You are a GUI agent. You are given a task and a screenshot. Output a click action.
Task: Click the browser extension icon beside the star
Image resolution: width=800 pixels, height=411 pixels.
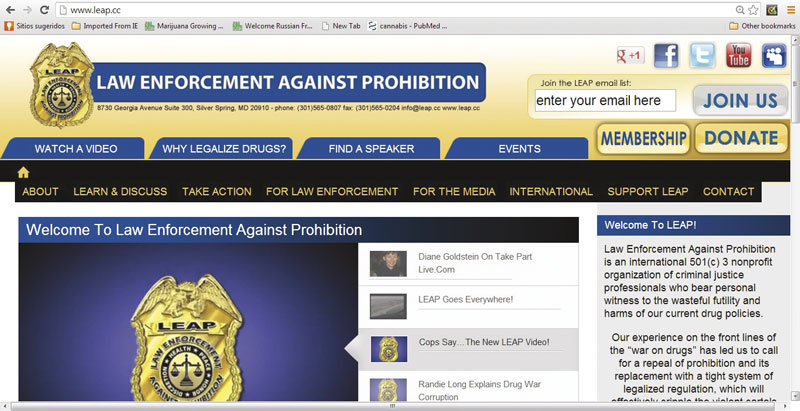pos(772,10)
